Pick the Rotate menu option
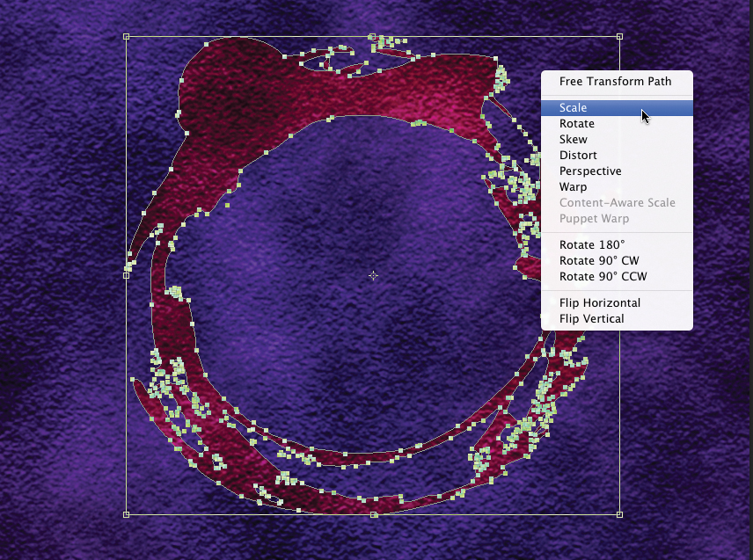The height and width of the screenshot is (560, 753). (576, 124)
